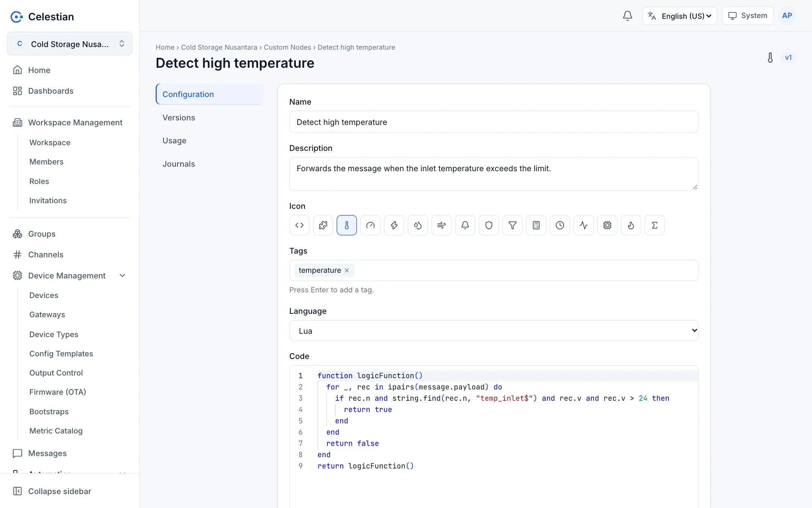Choose the shield icon option
Screen dimensions: 812x508
pyautogui.click(x=489, y=225)
